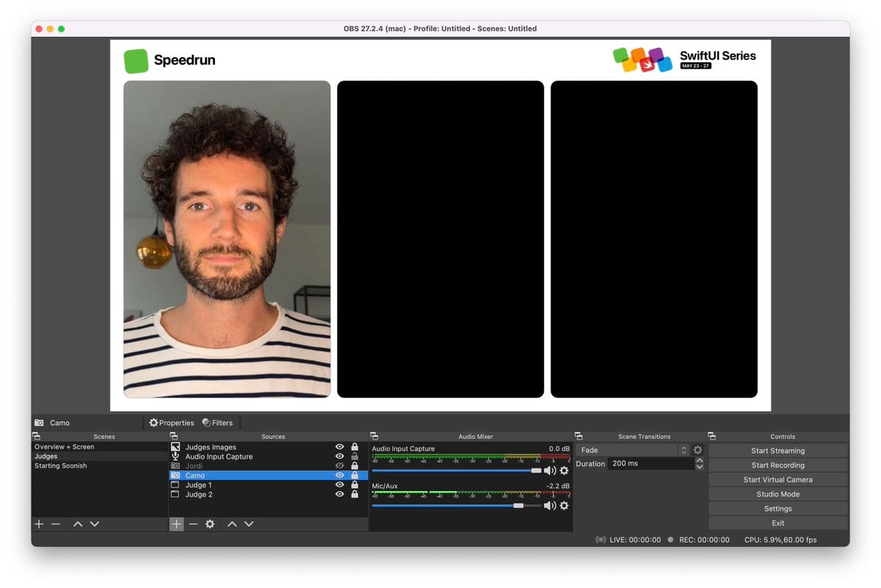Image resolution: width=881 pixels, height=588 pixels.
Task: Move source up in Sources list
Action: (232, 524)
